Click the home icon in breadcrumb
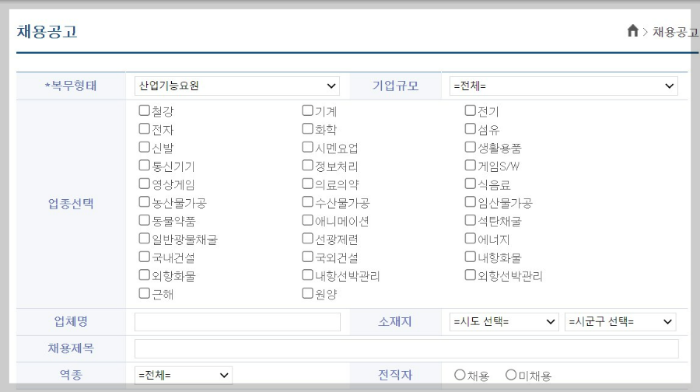This screenshot has height=392, width=700. [633, 31]
